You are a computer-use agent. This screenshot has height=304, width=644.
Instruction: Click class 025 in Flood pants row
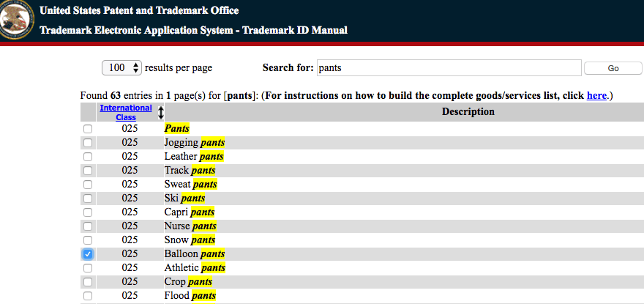(130, 296)
